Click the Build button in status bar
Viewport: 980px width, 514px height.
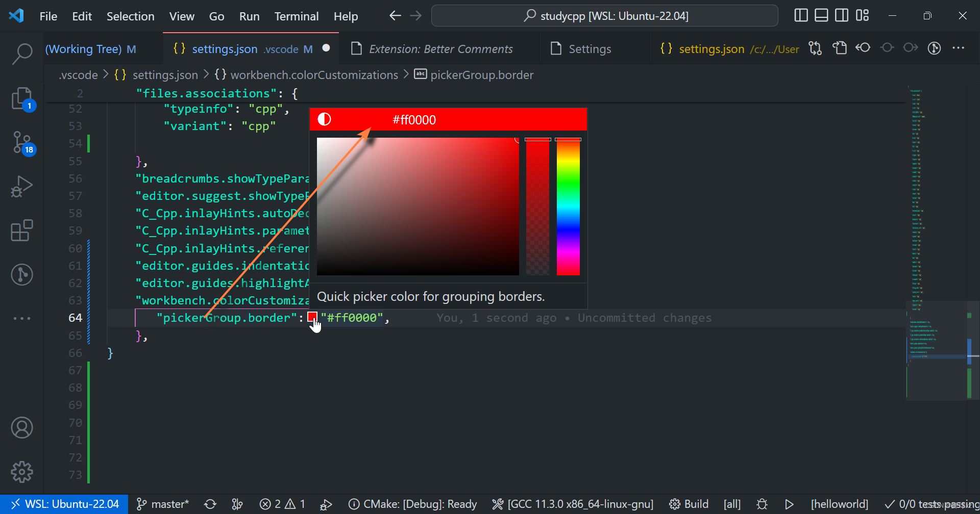(689, 504)
